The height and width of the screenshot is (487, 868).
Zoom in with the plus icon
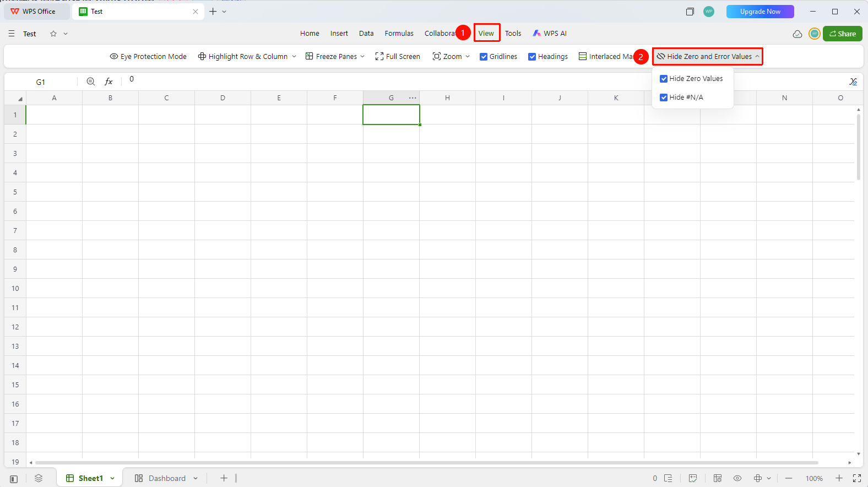(839, 478)
